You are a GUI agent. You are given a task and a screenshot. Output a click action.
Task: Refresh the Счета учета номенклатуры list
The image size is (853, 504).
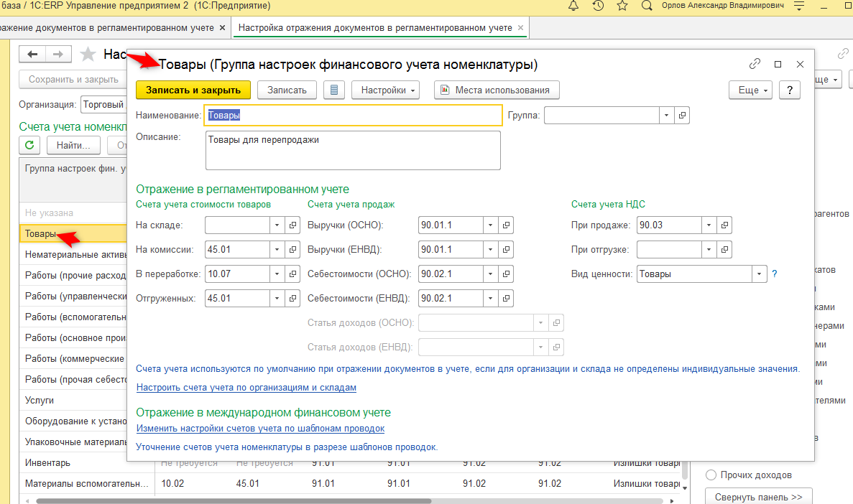29,145
